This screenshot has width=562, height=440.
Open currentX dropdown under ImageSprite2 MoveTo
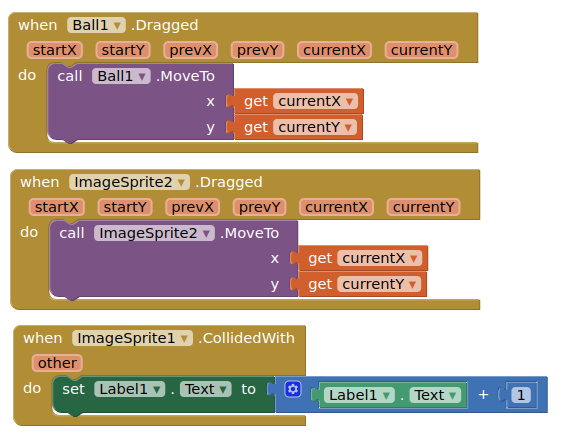point(380,258)
